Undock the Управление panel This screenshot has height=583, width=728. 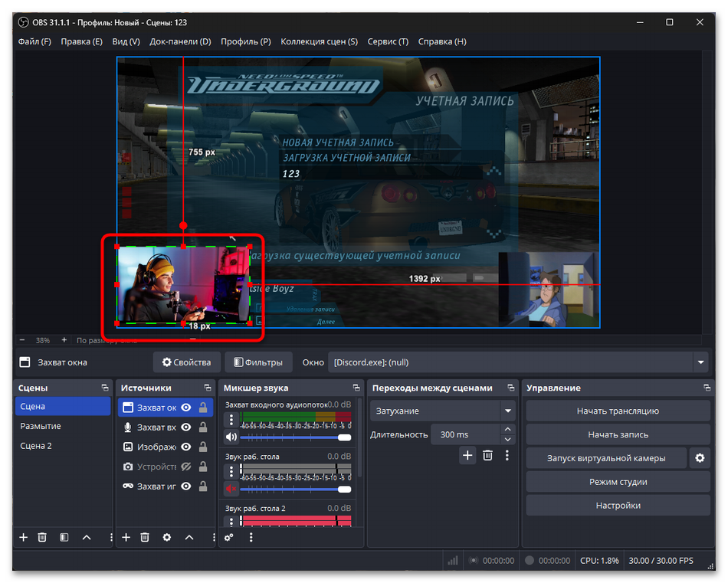pos(707,388)
